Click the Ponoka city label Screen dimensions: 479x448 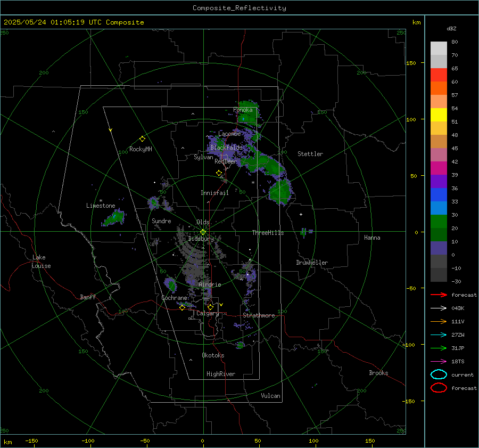(x=243, y=110)
